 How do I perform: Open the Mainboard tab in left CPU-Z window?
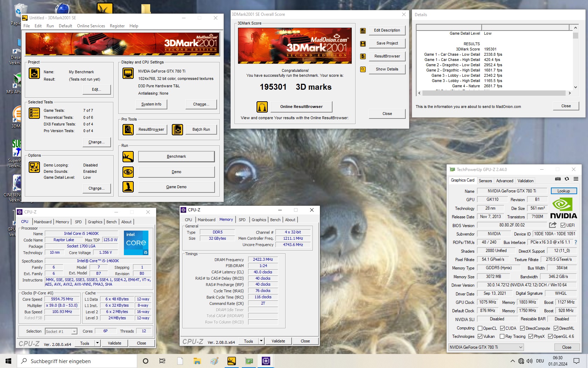tap(43, 222)
